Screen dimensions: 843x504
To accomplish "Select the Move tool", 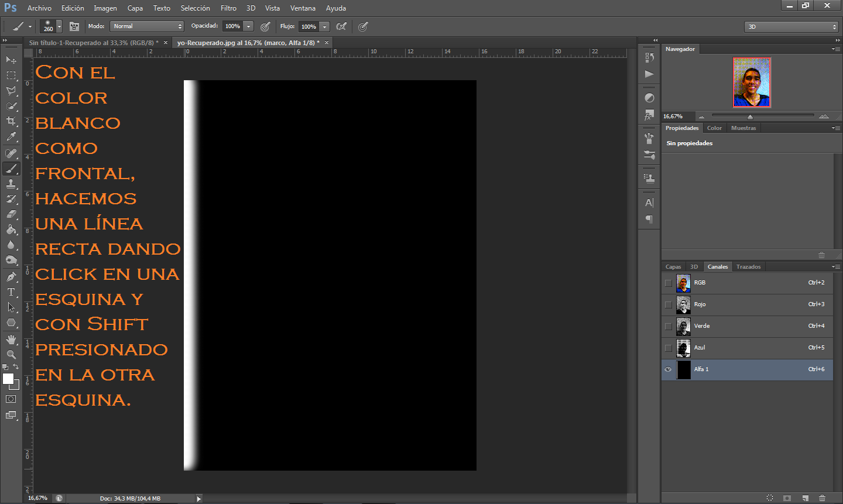I will 11,60.
